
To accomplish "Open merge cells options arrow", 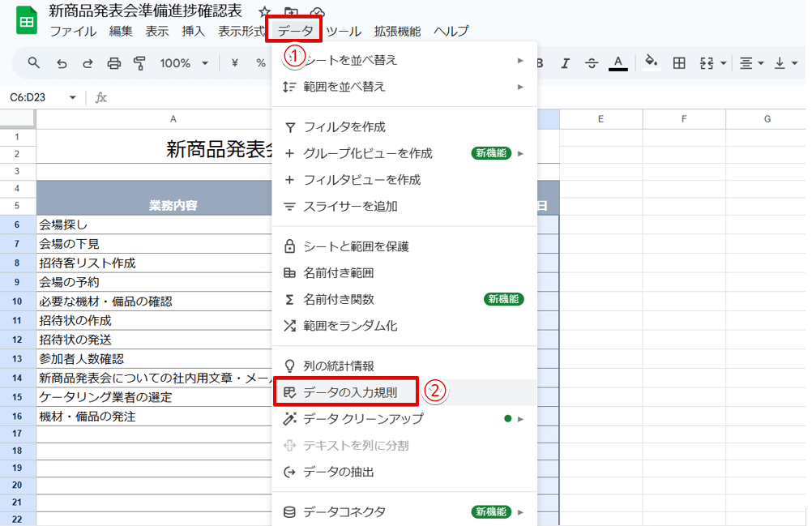I will click(x=724, y=64).
